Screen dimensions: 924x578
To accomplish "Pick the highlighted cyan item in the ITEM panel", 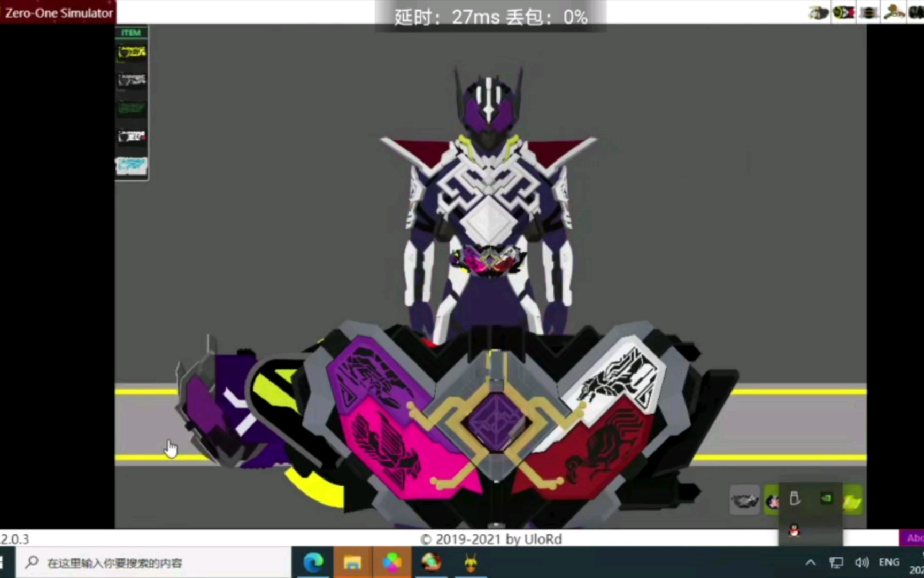I will pyautogui.click(x=132, y=166).
